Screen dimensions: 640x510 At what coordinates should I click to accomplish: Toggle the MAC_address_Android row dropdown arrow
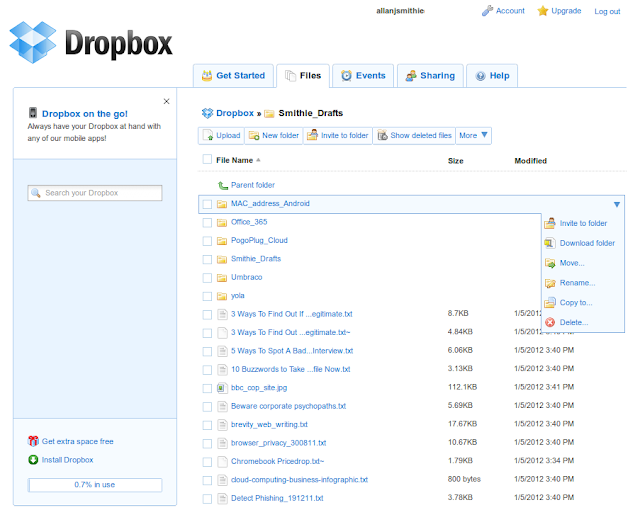[617, 204]
